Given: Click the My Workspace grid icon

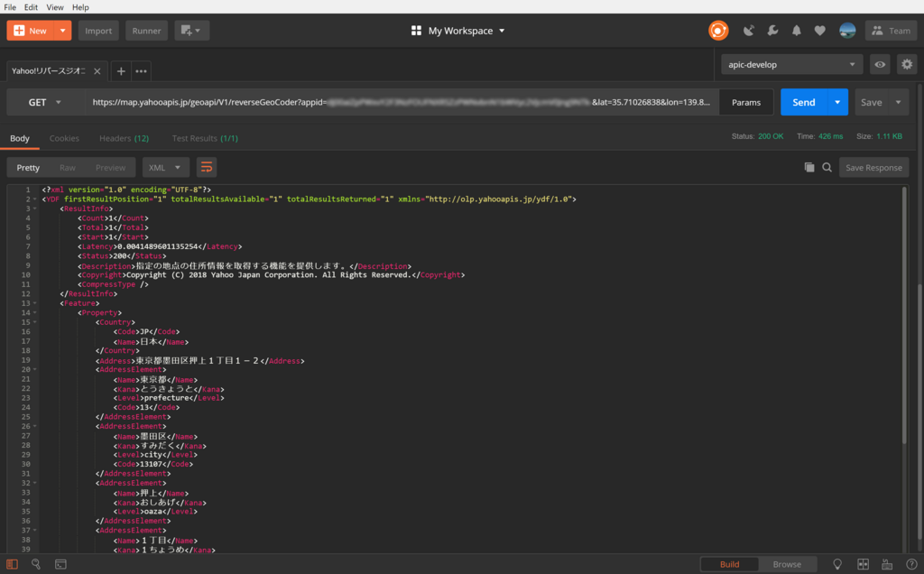Looking at the screenshot, I should coord(416,31).
